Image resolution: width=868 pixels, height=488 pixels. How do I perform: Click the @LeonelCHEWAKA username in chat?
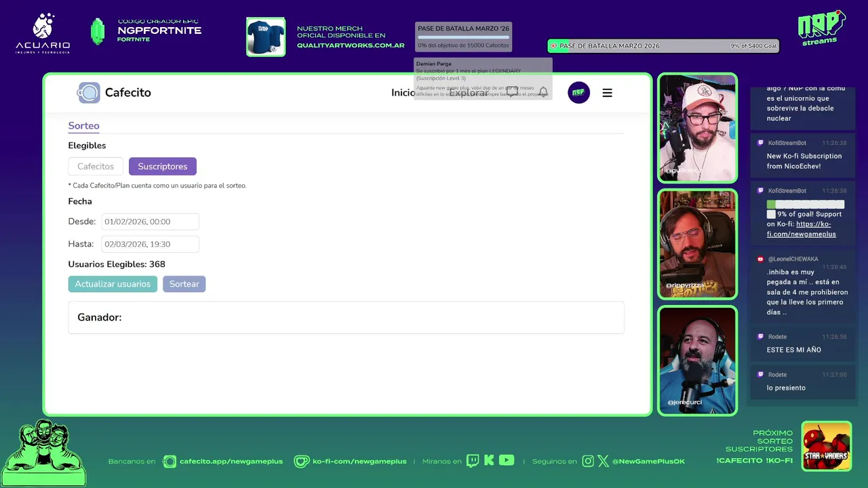click(793, 259)
